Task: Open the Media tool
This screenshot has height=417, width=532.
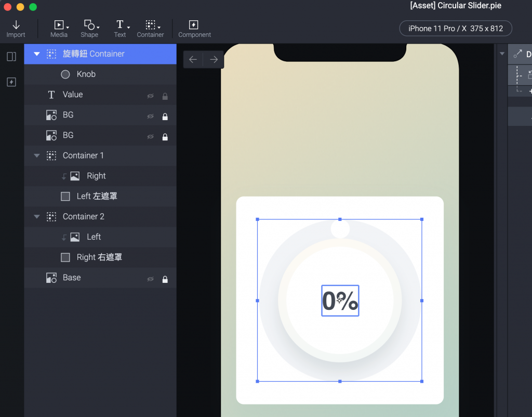Action: pyautogui.click(x=59, y=29)
